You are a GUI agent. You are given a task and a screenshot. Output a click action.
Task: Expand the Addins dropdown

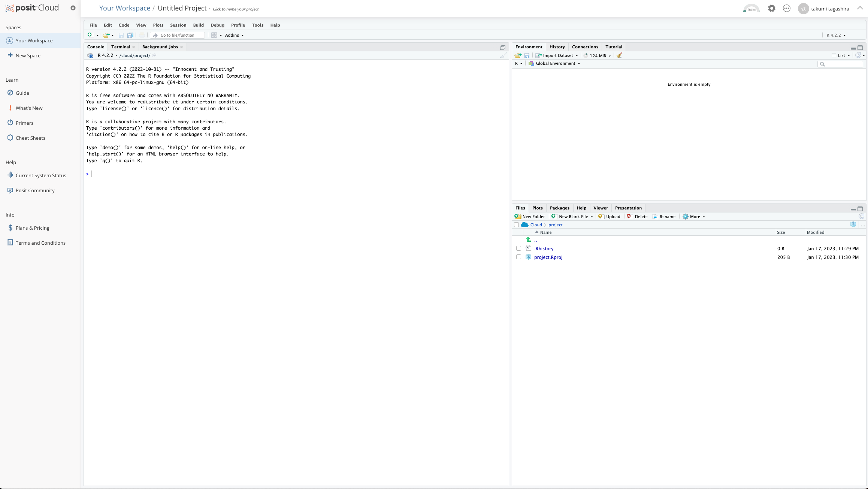pyautogui.click(x=235, y=35)
